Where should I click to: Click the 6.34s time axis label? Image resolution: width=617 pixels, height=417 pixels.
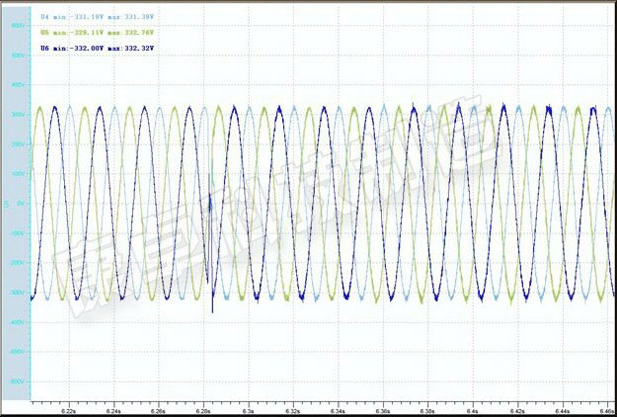tap(338, 410)
